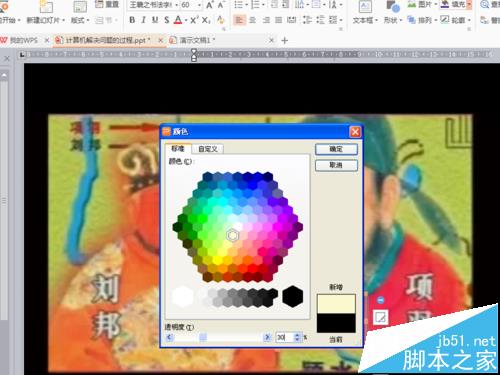The image size is (500, 375).
Task: Apply Italic formatting
Action: tap(143, 20)
